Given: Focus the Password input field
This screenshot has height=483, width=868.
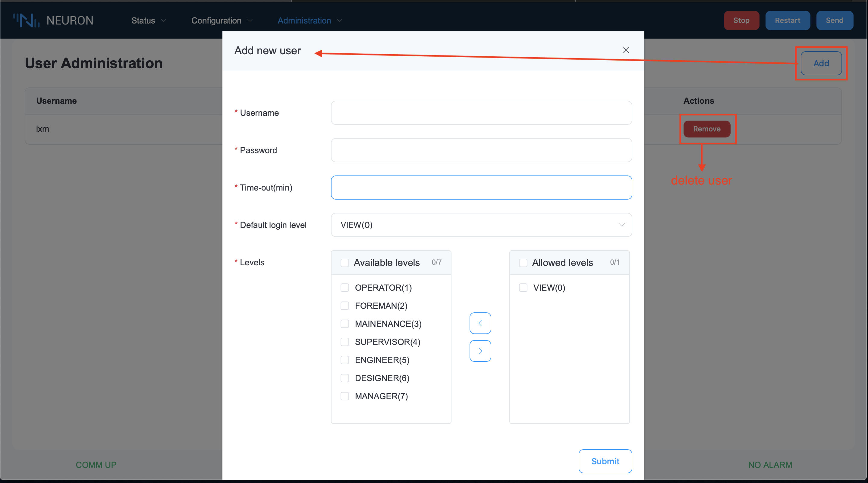Looking at the screenshot, I should [481, 150].
